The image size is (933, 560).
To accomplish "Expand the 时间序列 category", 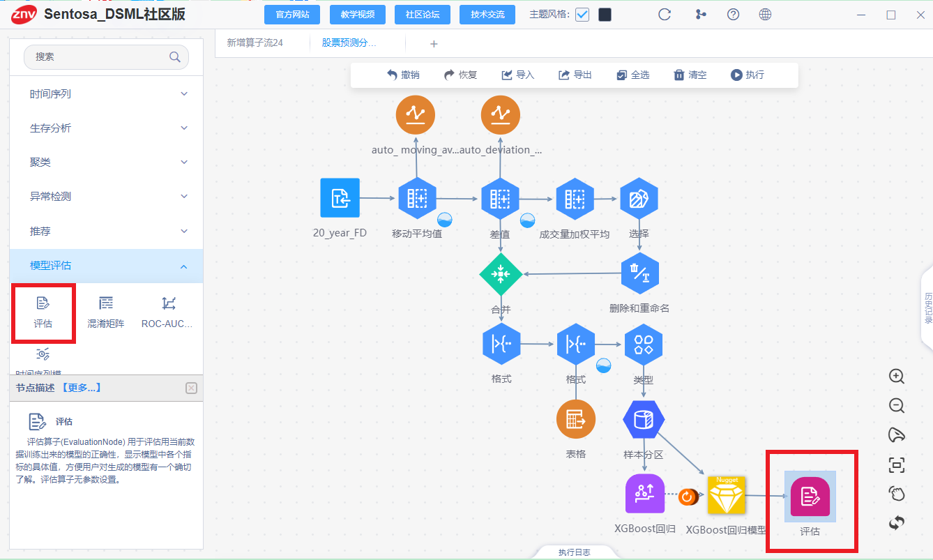I will pos(106,94).
